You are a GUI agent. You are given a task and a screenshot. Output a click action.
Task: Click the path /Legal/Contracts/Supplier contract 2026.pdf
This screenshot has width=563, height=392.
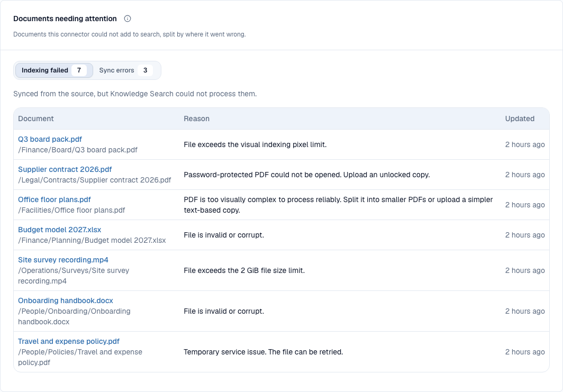pyautogui.click(x=94, y=180)
